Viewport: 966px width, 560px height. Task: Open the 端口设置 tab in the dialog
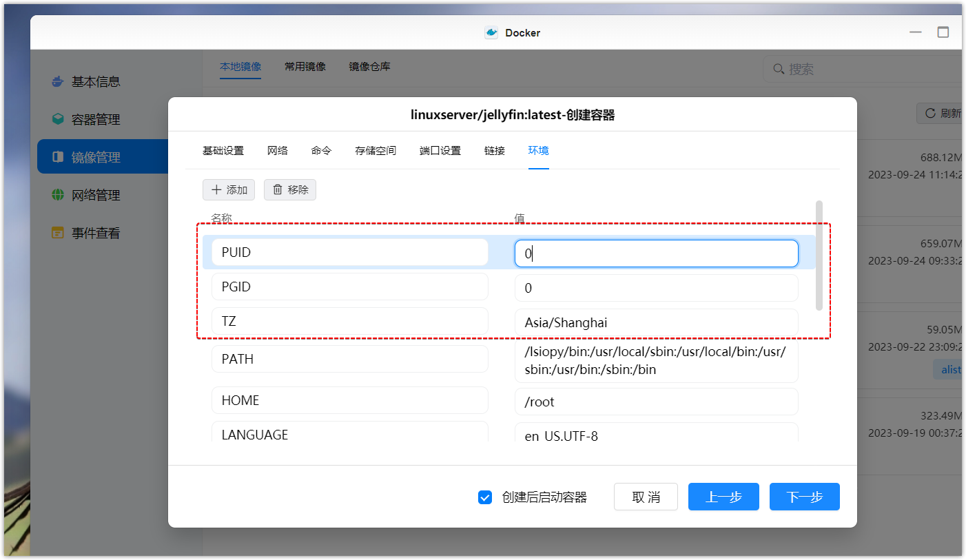(440, 150)
